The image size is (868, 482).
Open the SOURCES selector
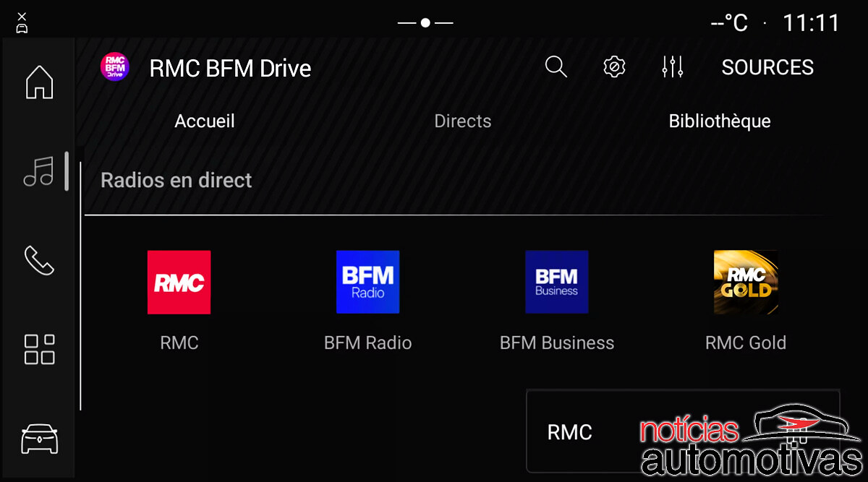coord(767,66)
